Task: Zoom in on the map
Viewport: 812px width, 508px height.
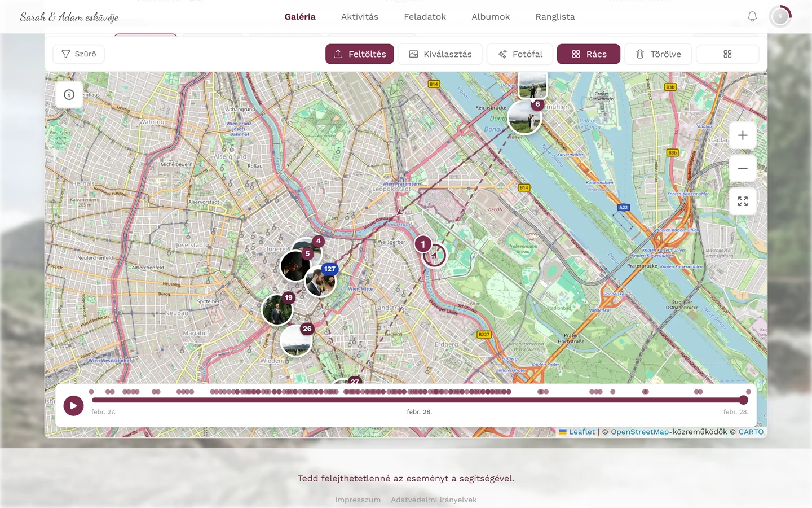Action: (x=743, y=135)
